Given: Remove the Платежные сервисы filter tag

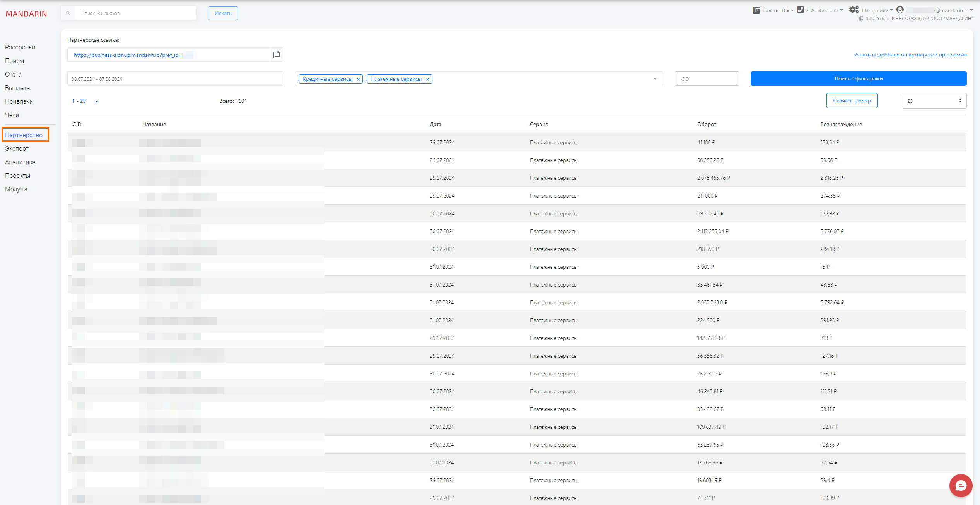Looking at the screenshot, I should [x=427, y=79].
